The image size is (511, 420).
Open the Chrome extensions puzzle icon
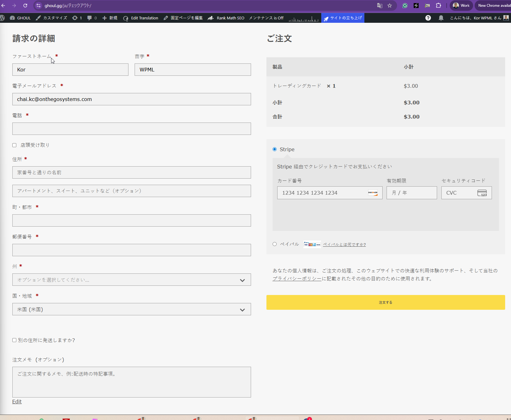coord(438,6)
